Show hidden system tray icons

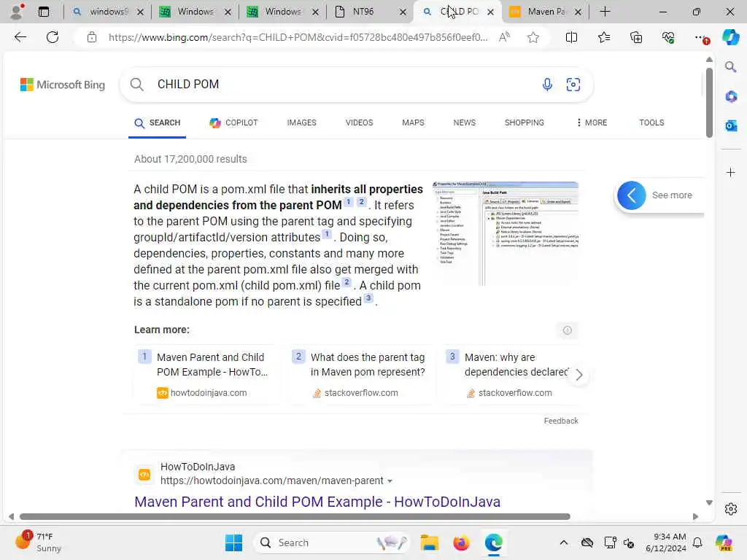point(564,542)
